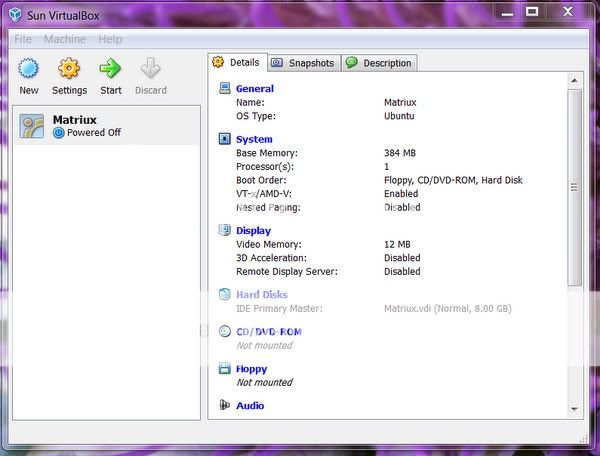
Task: Click the 384 MB base memory value
Action: pos(400,153)
